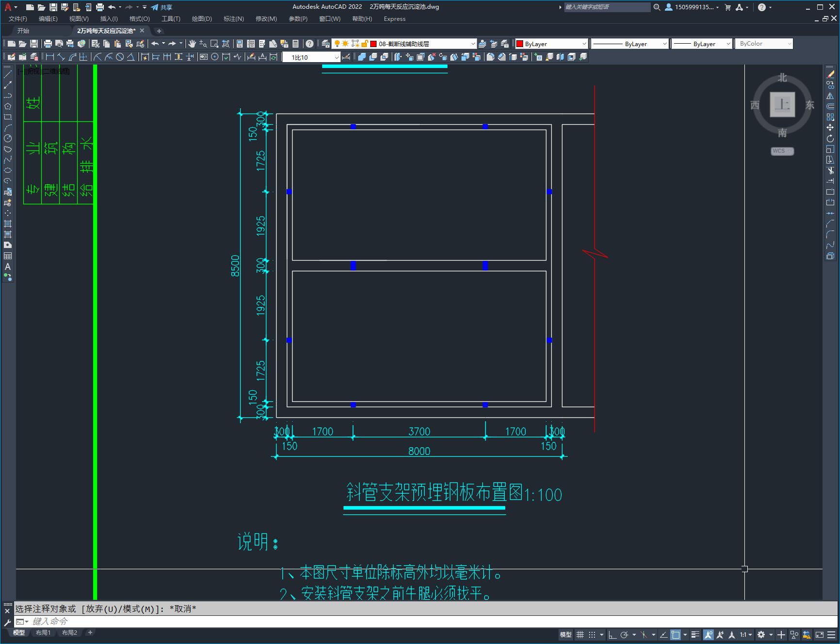Screen dimensions: 840x644
Task: Select the Pan hand tool
Action: 192,44
